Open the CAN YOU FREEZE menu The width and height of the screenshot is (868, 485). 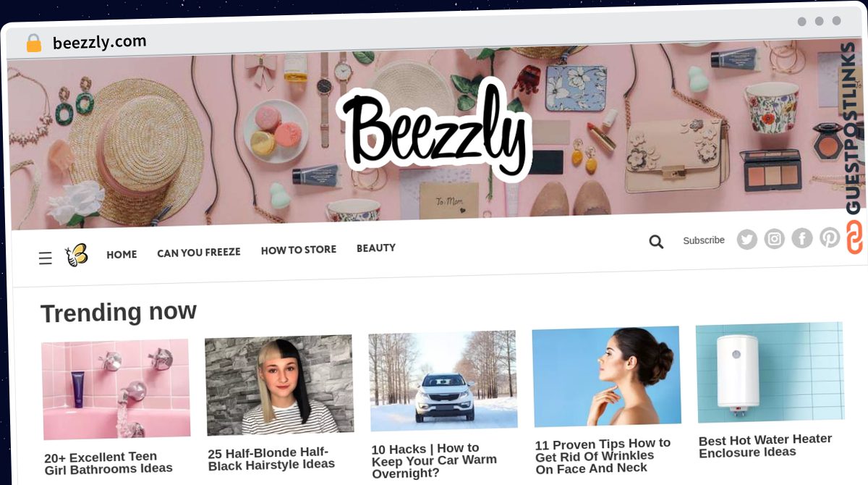(x=199, y=252)
